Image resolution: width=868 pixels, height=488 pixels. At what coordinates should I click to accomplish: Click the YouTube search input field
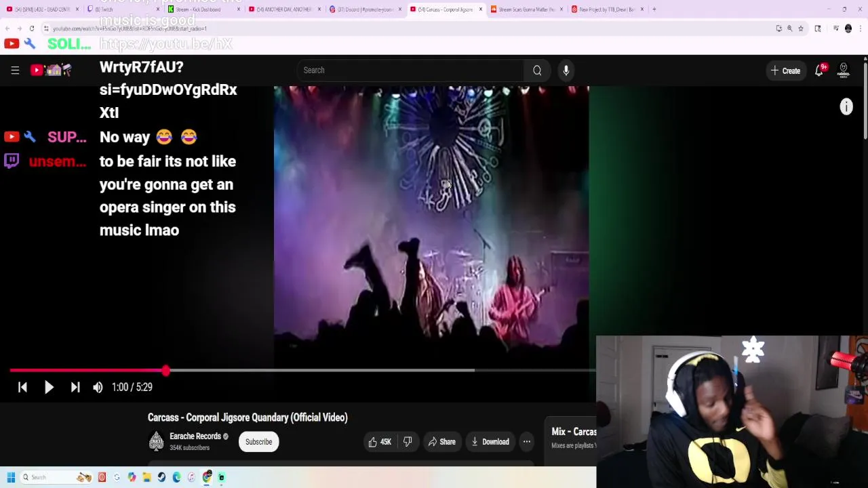[x=410, y=70]
